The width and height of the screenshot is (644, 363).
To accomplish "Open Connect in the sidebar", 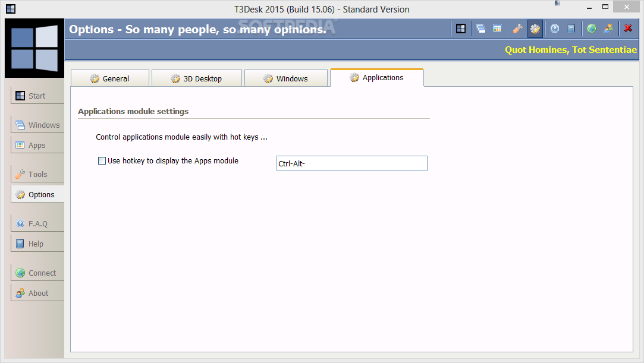I will pos(37,273).
